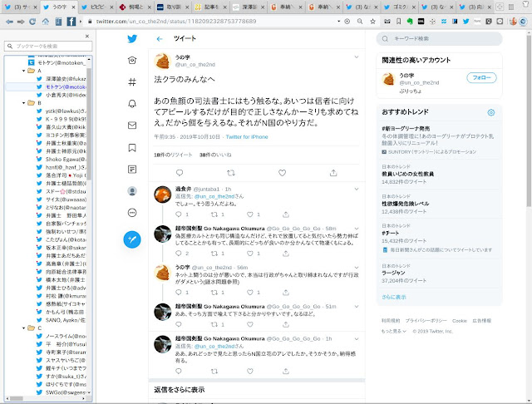Image resolution: width=532 pixels, height=404 pixels.
Task: Open the #新ヨーグリーナ発売 trend
Action: (x=406, y=129)
